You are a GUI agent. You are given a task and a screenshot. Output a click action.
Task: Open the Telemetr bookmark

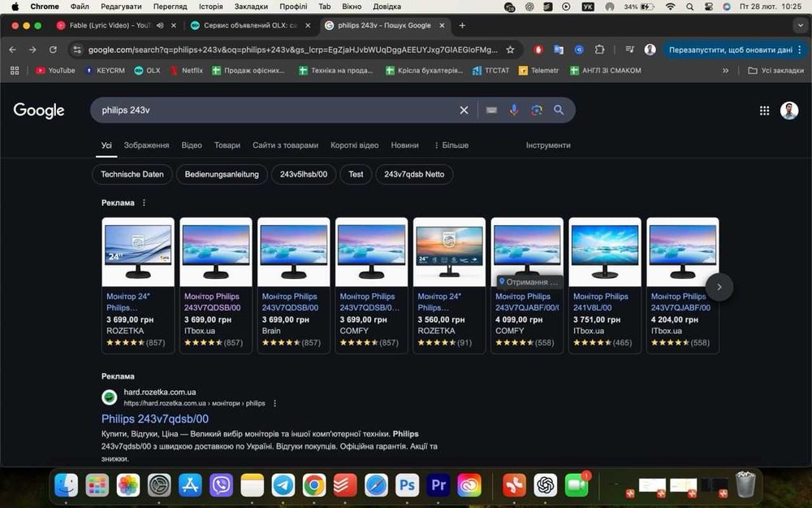coord(539,71)
